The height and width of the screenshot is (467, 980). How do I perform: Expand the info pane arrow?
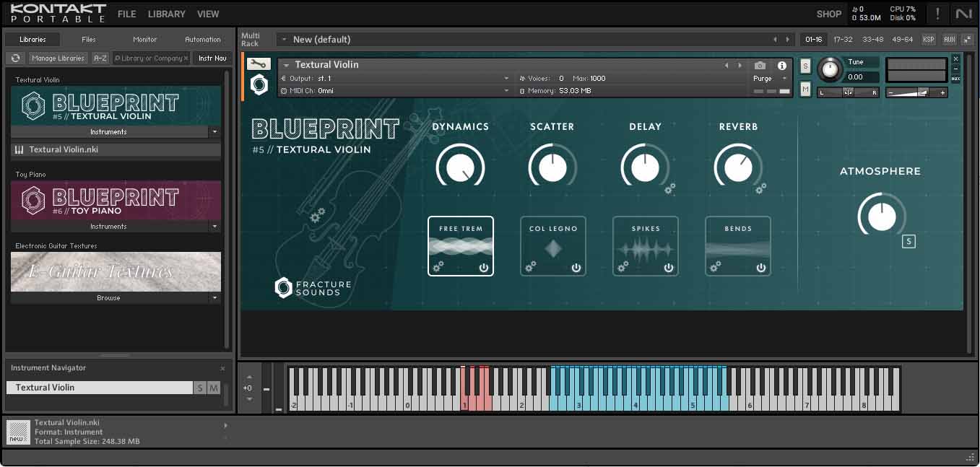(x=225, y=426)
